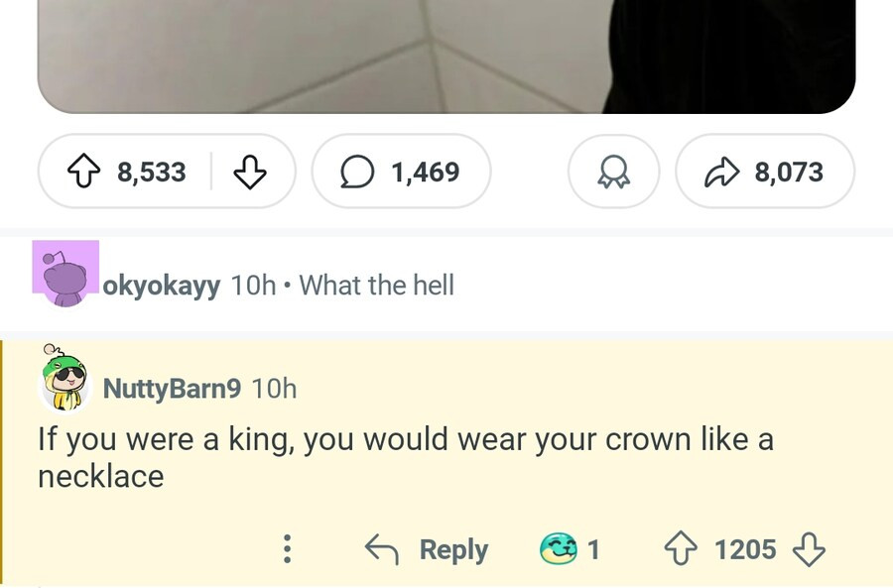Image resolution: width=893 pixels, height=588 pixels.
Task: Expand okyokayy's collapsed "What the hell" comment
Action: click(376, 286)
